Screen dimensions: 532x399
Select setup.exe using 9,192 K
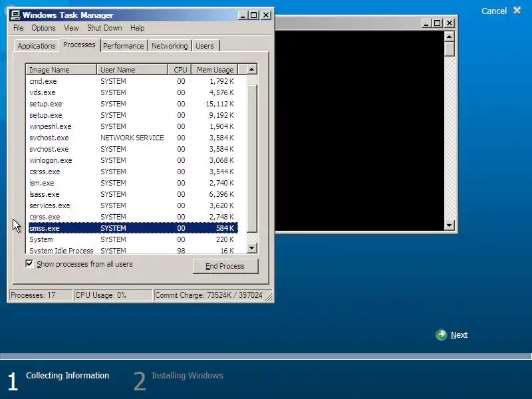133,115
